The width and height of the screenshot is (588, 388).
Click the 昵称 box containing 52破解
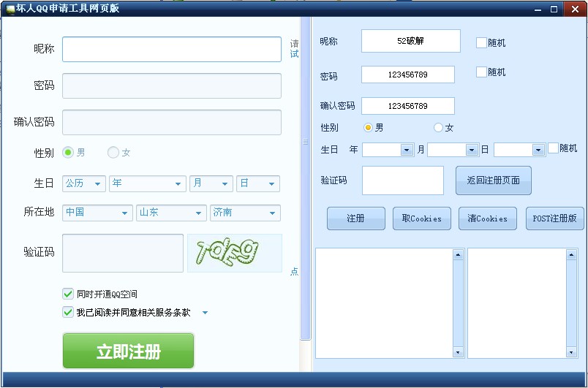tap(410, 41)
